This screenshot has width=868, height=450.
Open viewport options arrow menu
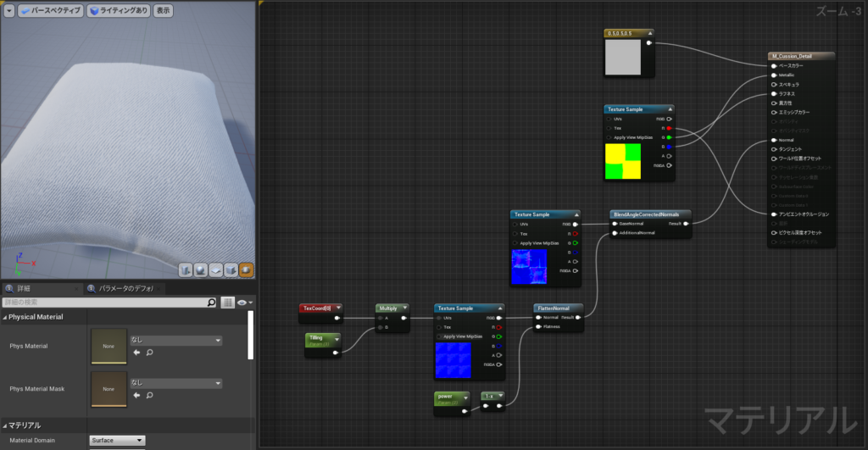pyautogui.click(x=8, y=10)
